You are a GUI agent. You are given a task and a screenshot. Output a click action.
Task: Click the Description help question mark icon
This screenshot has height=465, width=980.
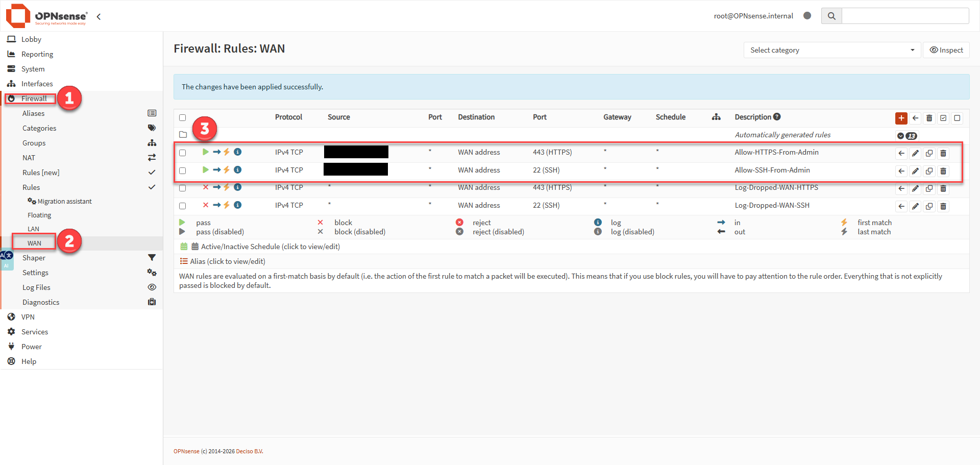[777, 117]
